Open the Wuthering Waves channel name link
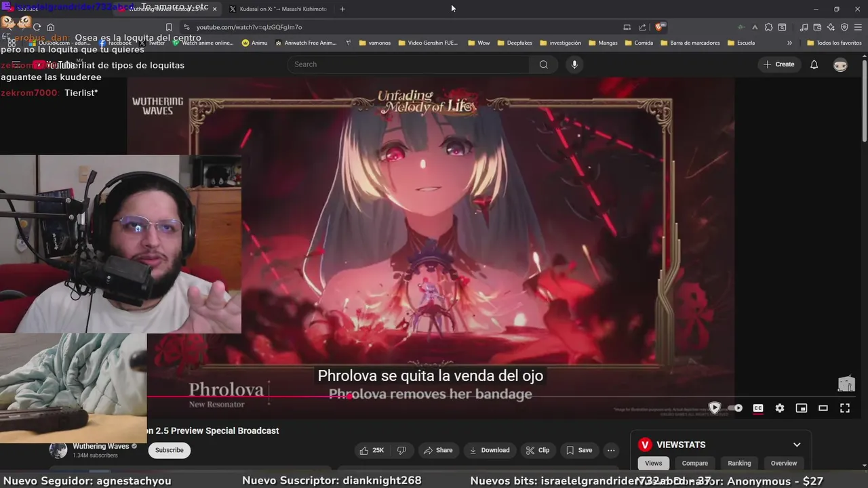Image resolution: width=868 pixels, height=488 pixels. point(100,446)
